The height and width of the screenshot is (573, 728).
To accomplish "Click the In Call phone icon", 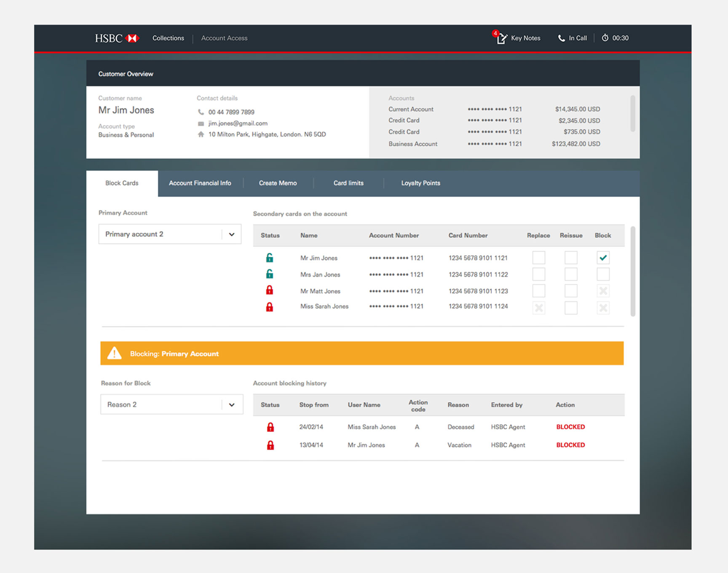I will pos(561,38).
